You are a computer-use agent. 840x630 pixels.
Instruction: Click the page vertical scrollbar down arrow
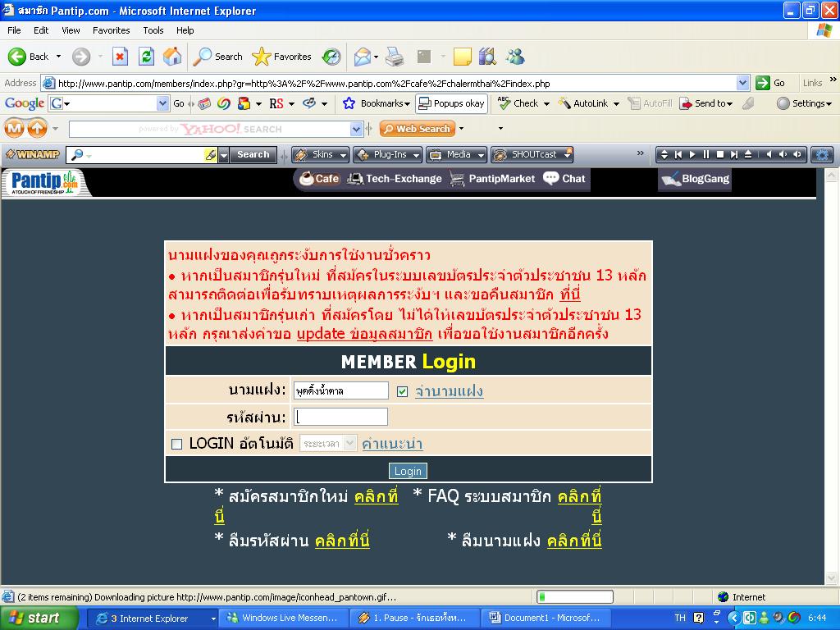(832, 577)
